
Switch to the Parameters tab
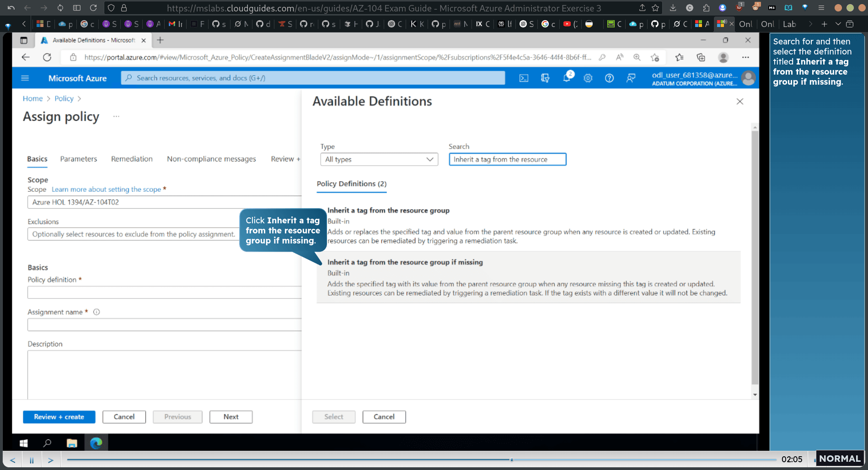pos(79,159)
